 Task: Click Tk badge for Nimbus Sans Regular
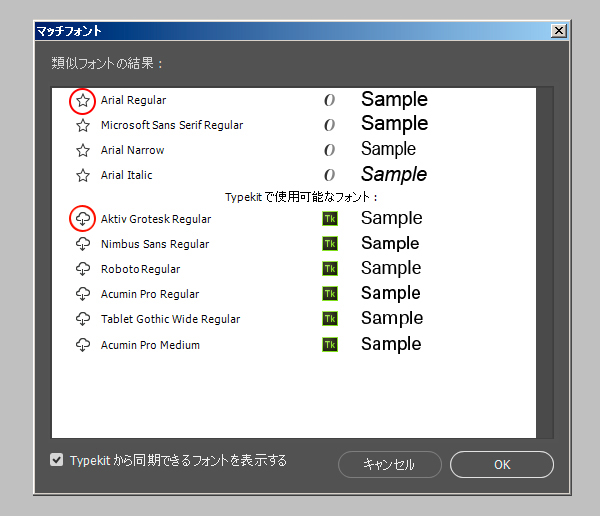(330, 244)
